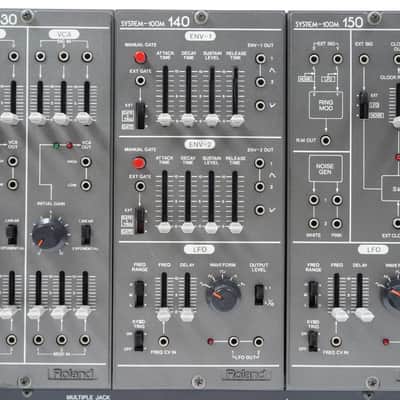Screen dimensions: 400x400
Task: Flip the Keyed Trig switch on module 140 LFO
Action: 139,341
